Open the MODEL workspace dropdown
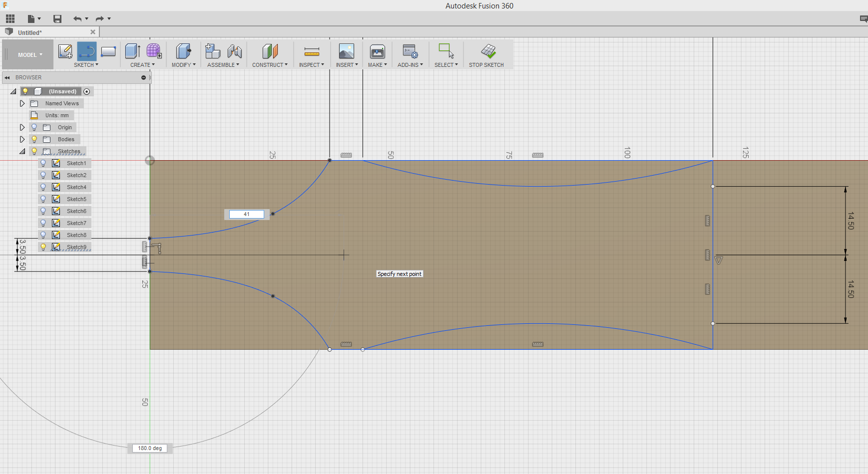The width and height of the screenshot is (868, 474). coord(28,55)
